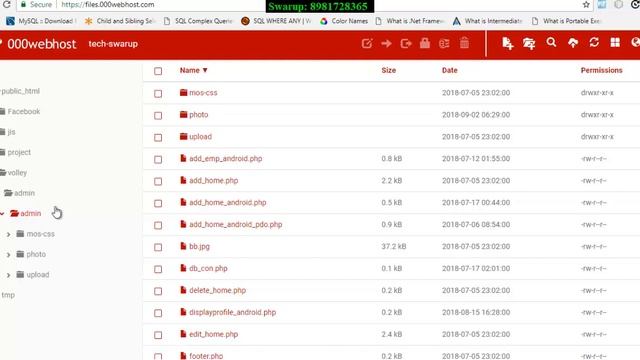Click the db_con.php file icon

183,268
